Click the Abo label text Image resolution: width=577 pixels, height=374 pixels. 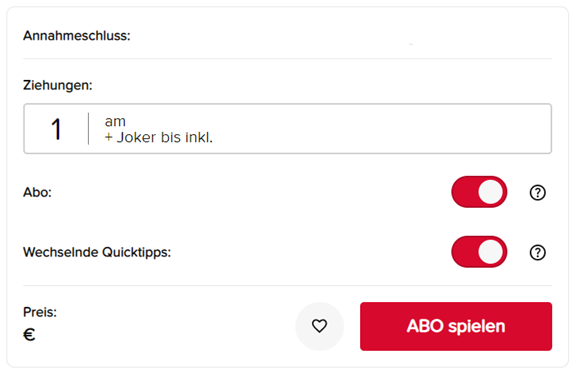point(37,192)
